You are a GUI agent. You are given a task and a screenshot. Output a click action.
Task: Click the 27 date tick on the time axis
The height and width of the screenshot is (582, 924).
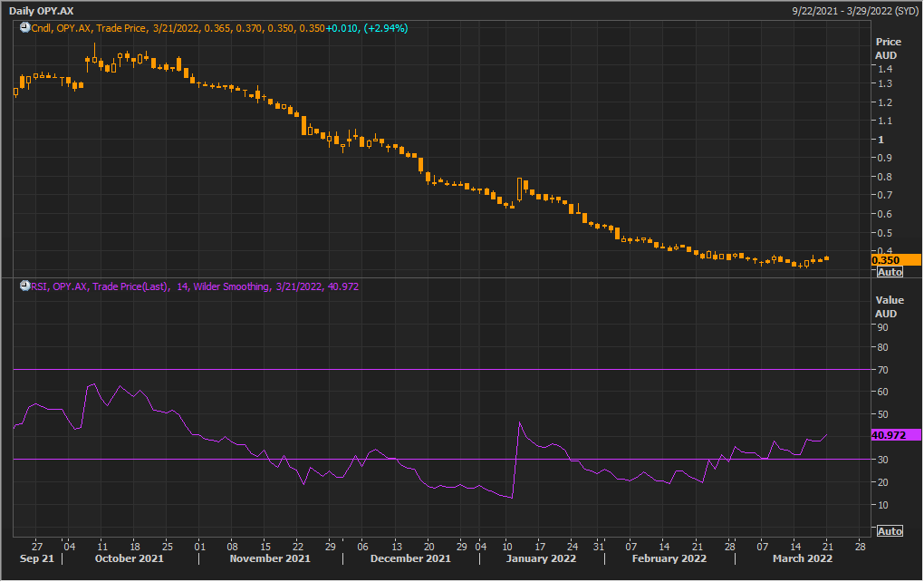[x=36, y=546]
